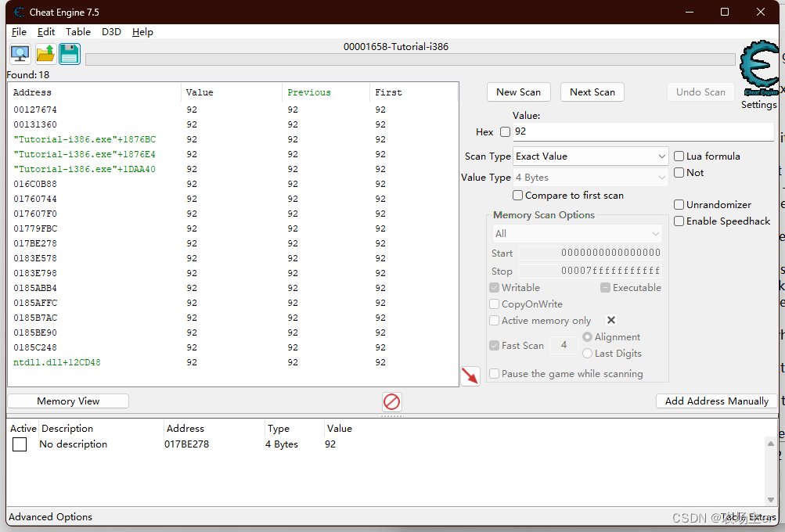Click the found-list Value column header
785x532 pixels.
pos(232,92)
